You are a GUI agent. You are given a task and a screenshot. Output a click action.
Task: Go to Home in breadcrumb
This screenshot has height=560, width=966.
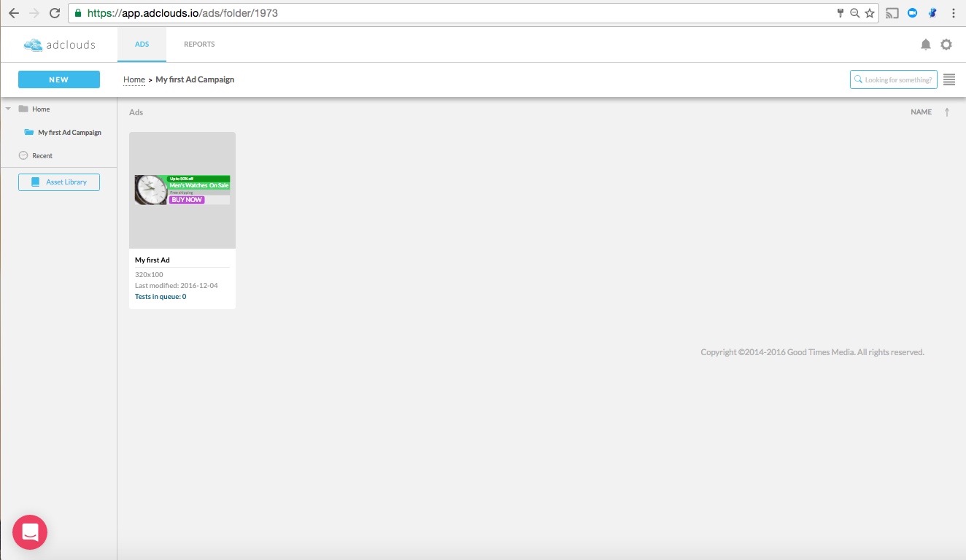pos(134,79)
